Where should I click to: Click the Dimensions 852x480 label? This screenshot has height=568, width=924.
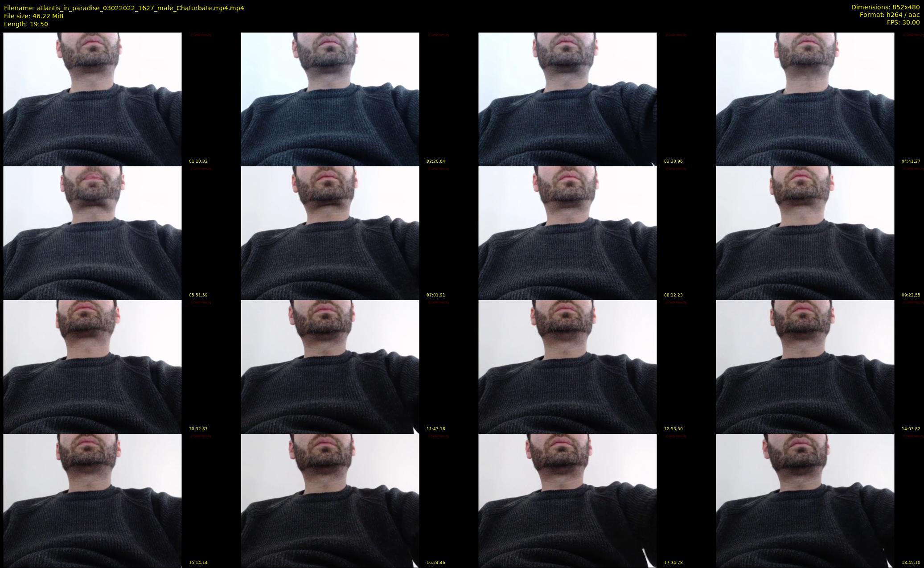885,7
